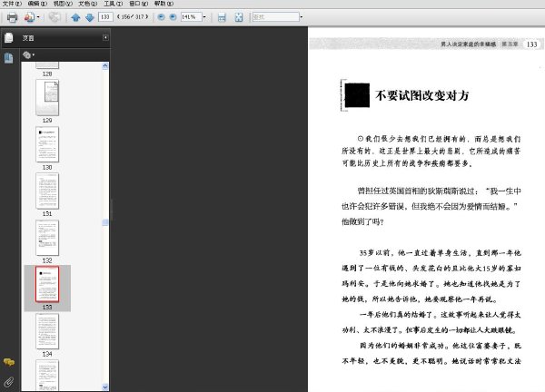
Task: Open the 编辑 (Edit) menu
Action: (37, 4)
